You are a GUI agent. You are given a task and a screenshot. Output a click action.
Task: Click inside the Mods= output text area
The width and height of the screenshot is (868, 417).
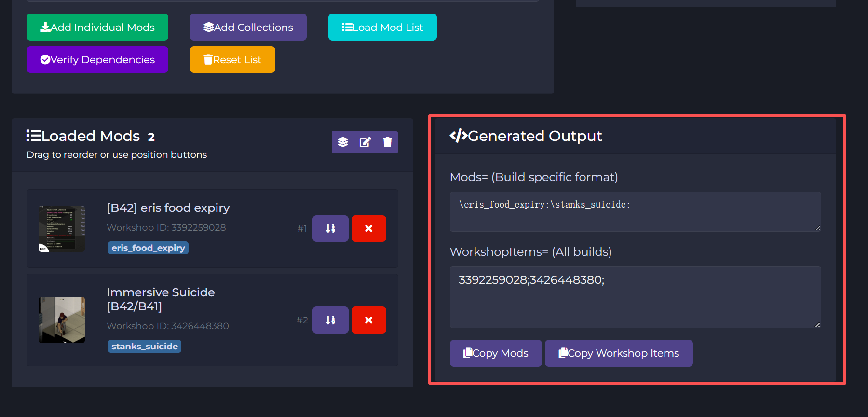[x=635, y=211]
